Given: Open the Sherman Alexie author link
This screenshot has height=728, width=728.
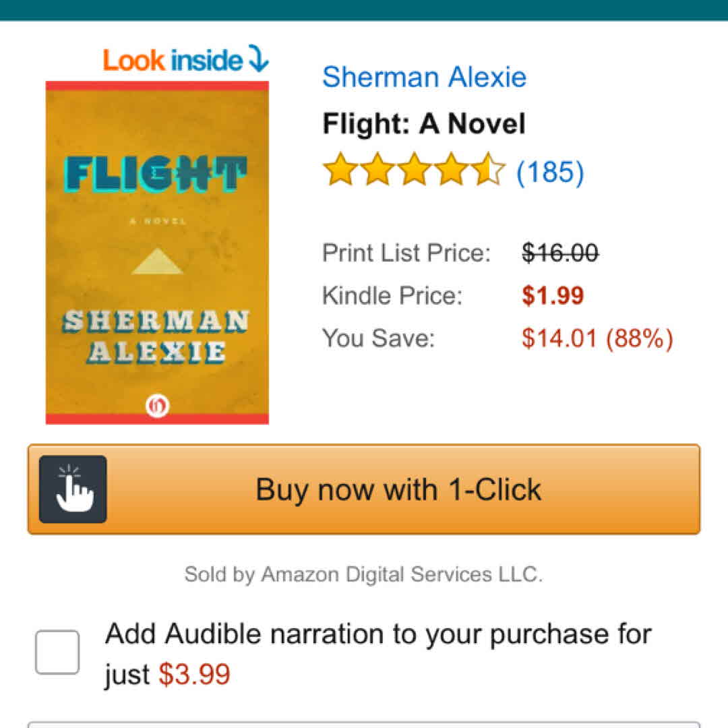Looking at the screenshot, I should [x=424, y=77].
